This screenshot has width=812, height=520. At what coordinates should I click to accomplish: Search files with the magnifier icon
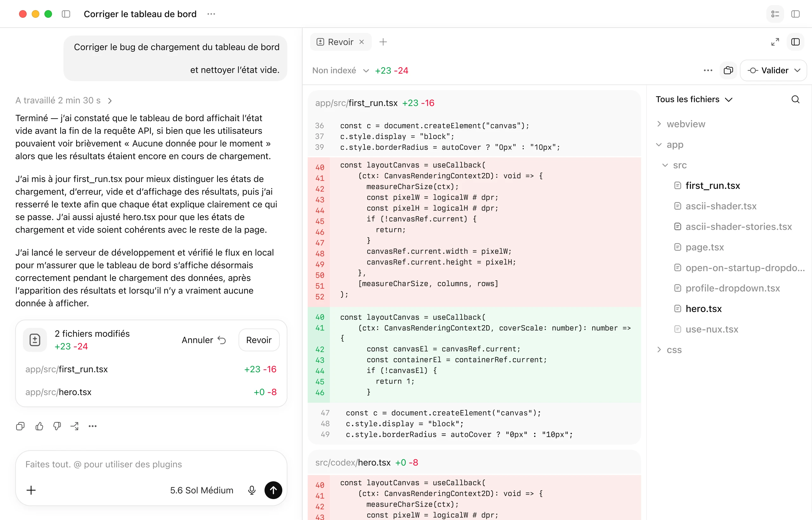(x=796, y=99)
